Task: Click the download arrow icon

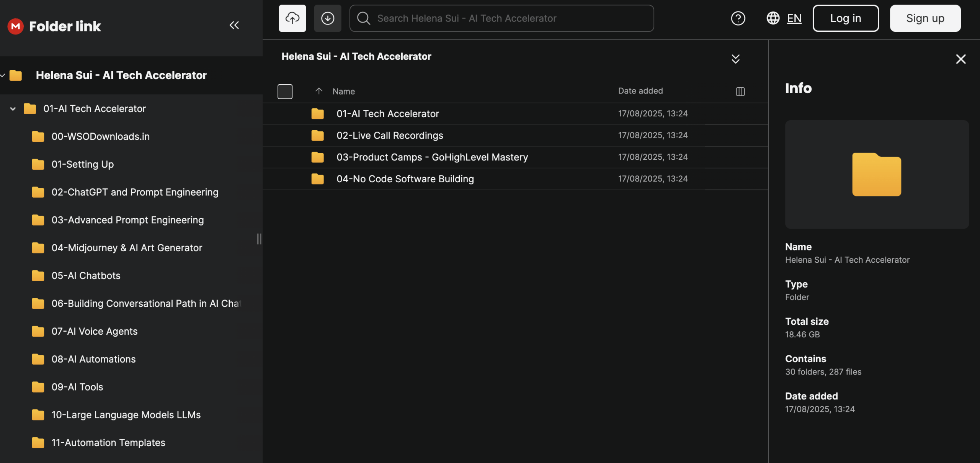Action: click(x=327, y=18)
